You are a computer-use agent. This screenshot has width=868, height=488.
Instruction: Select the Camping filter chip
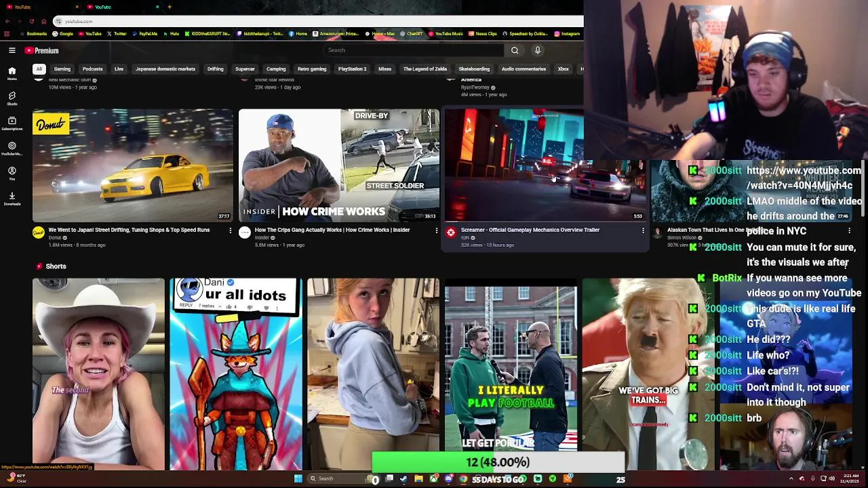(276, 68)
